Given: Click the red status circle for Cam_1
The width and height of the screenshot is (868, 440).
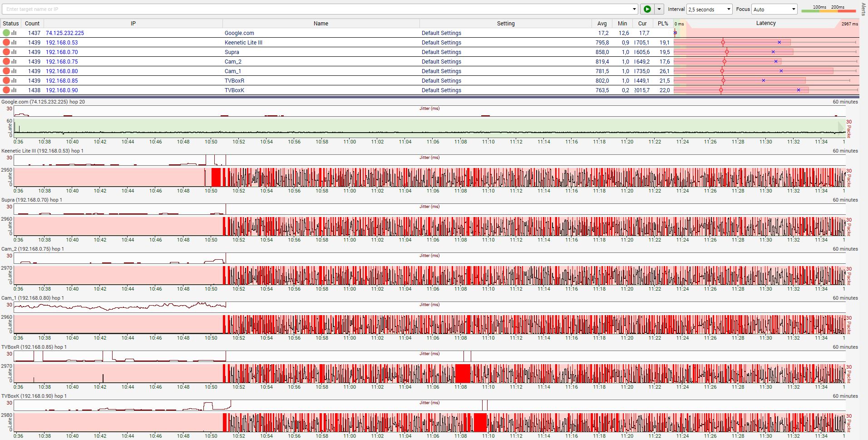Looking at the screenshot, I should click(6, 71).
